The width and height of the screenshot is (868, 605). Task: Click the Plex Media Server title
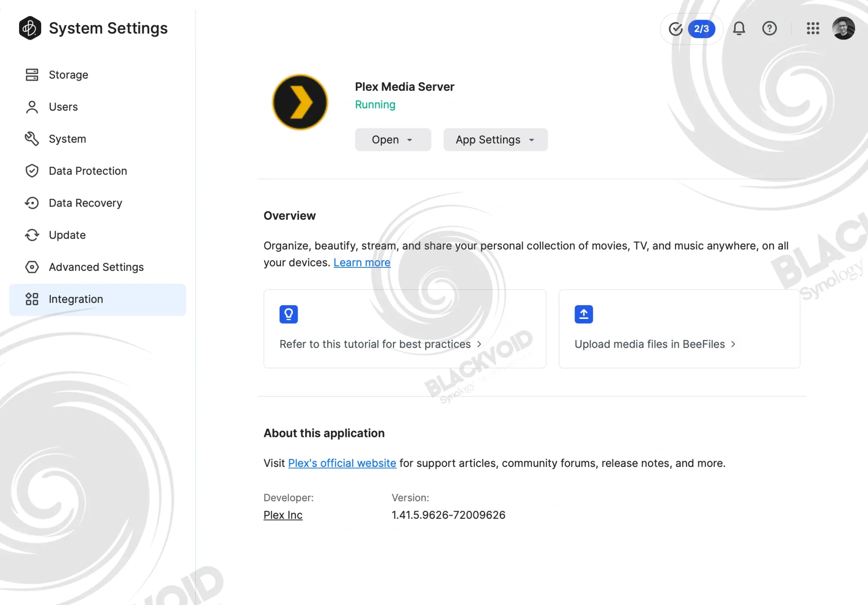[404, 87]
